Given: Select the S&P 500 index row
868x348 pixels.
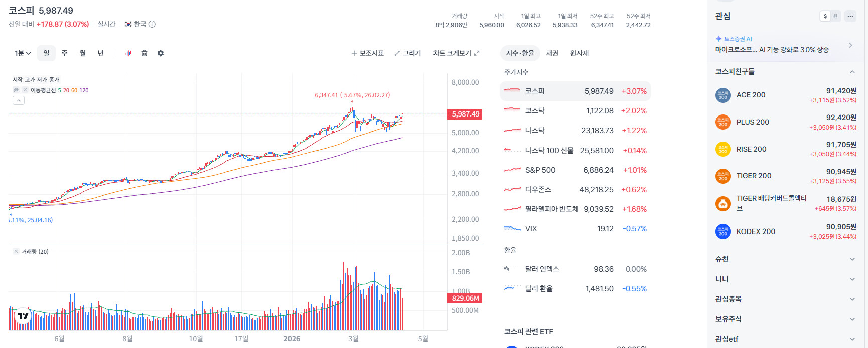Looking at the screenshot, I should 575,170.
